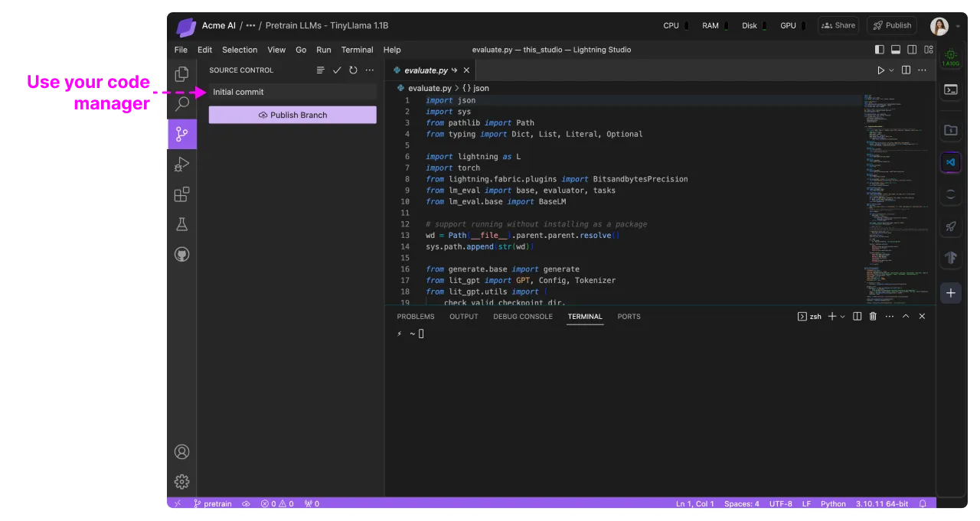
Task: Select the VS Code plugin in right sidebar
Action: (x=951, y=162)
